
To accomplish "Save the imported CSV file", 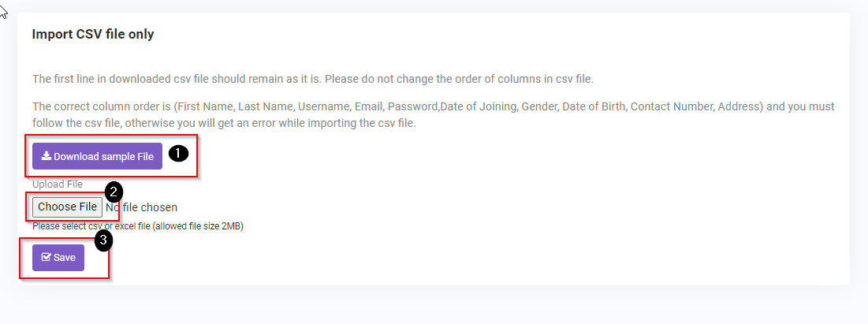I will (58, 258).
